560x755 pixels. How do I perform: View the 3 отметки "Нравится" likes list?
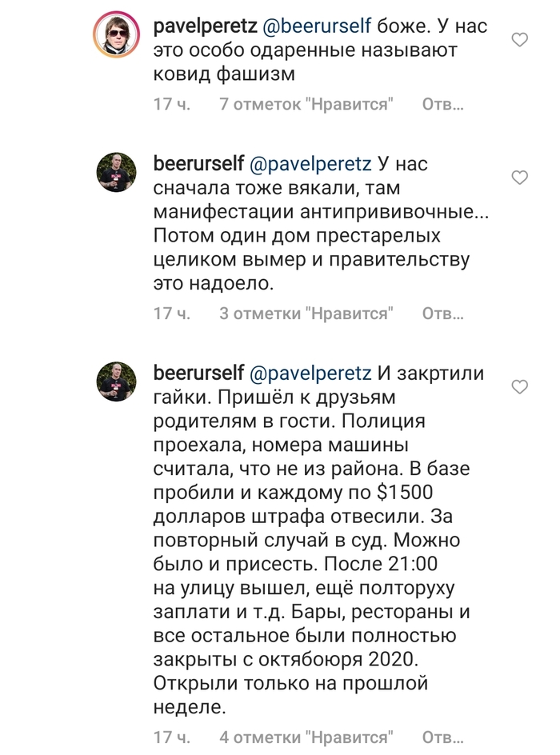pyautogui.click(x=306, y=314)
